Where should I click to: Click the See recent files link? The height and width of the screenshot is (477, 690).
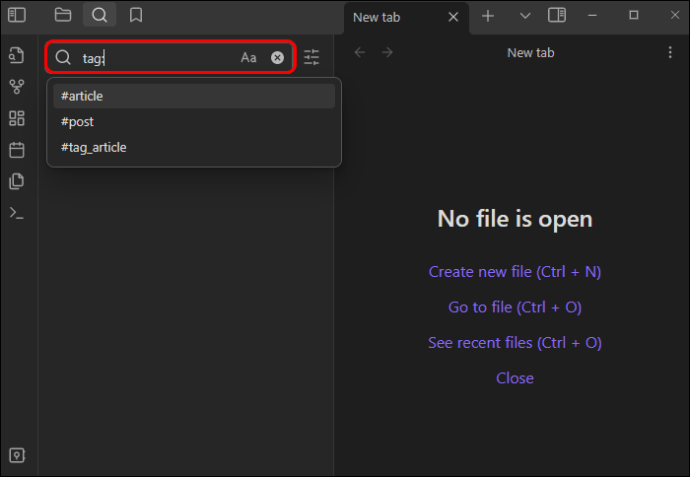(x=515, y=343)
